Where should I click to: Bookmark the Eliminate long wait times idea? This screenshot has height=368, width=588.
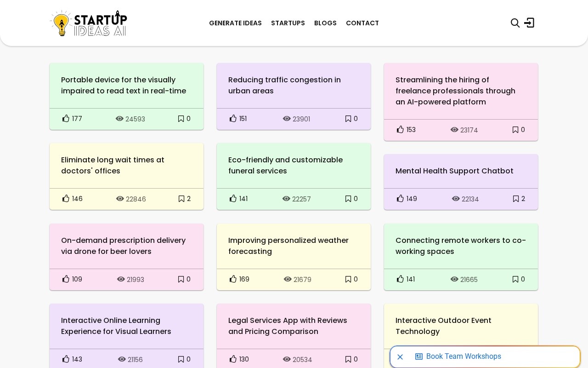click(181, 199)
